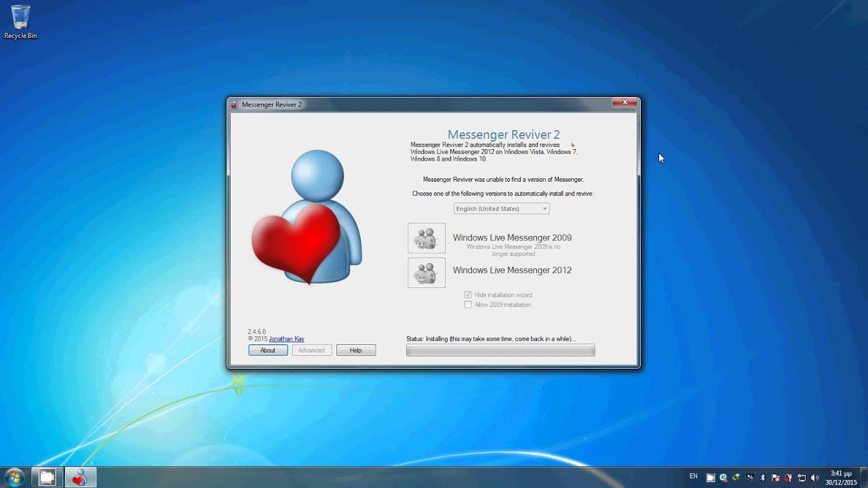Open the Windows Start orb
This screenshot has width=868, height=488.
click(x=14, y=477)
